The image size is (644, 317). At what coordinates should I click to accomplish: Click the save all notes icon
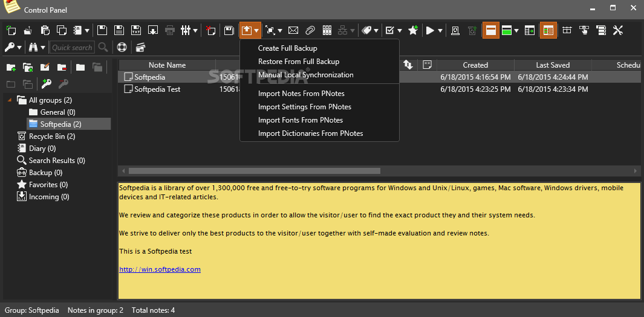(x=229, y=30)
